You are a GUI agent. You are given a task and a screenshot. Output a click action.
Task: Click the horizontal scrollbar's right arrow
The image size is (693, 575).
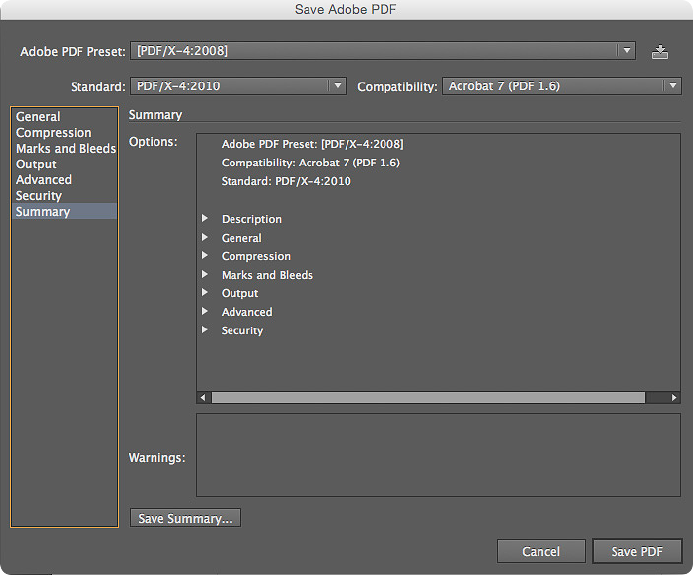tap(674, 397)
